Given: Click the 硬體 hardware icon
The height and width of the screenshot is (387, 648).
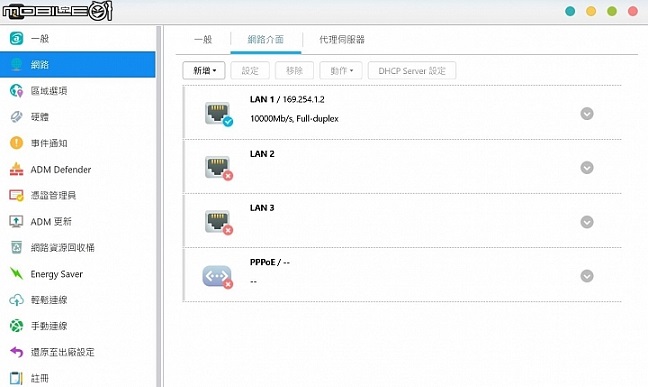Looking at the screenshot, I should 17,117.
